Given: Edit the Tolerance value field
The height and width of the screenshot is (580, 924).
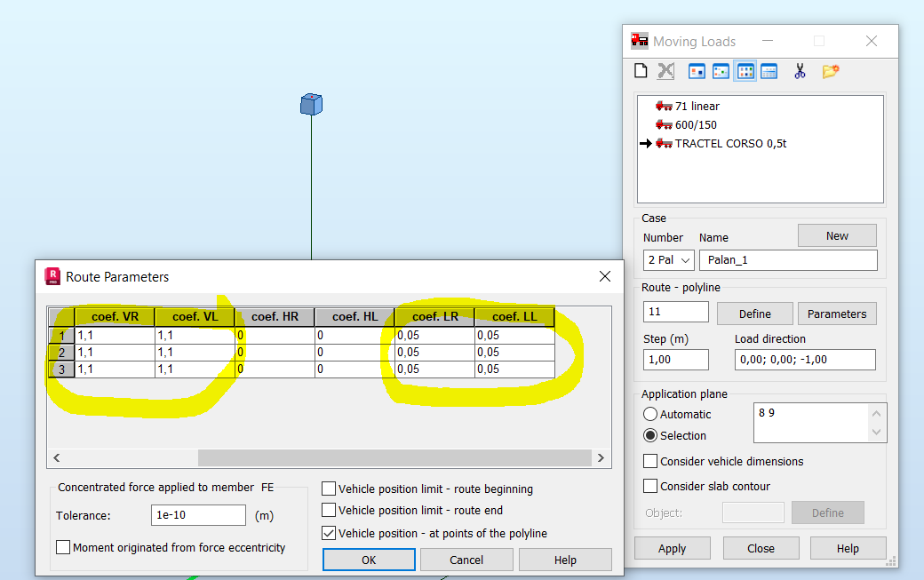Looking at the screenshot, I should [197, 515].
